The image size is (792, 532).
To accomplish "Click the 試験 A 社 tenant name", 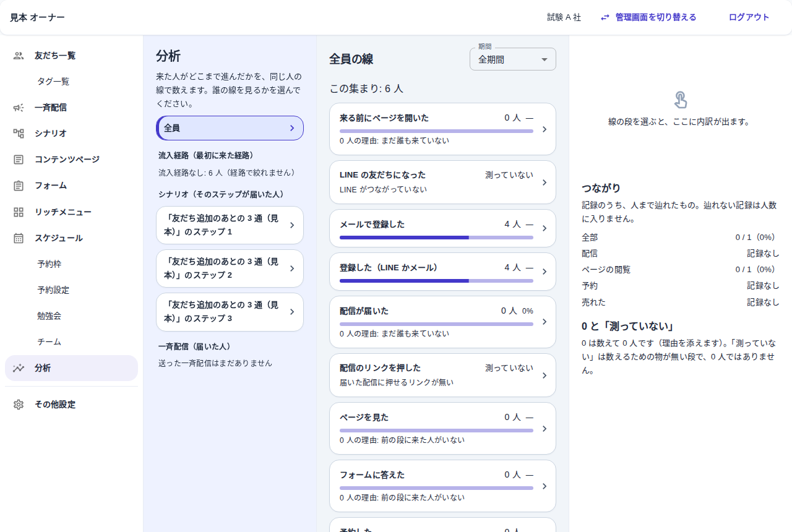I will (x=564, y=17).
